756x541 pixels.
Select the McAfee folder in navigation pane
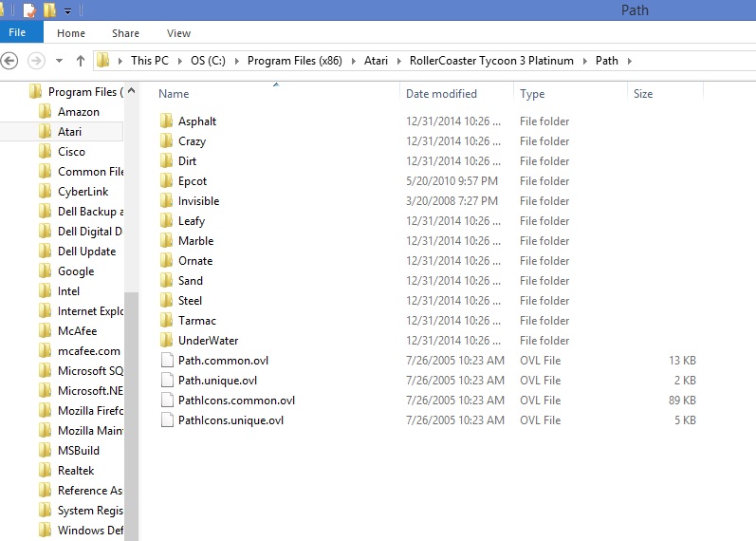tap(77, 331)
